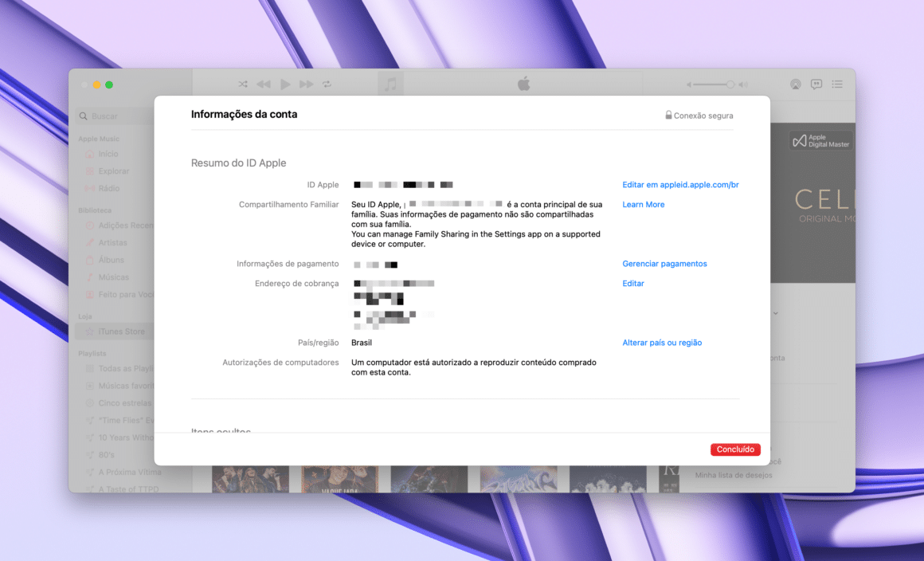Toggle shuffle playback mode

click(243, 84)
